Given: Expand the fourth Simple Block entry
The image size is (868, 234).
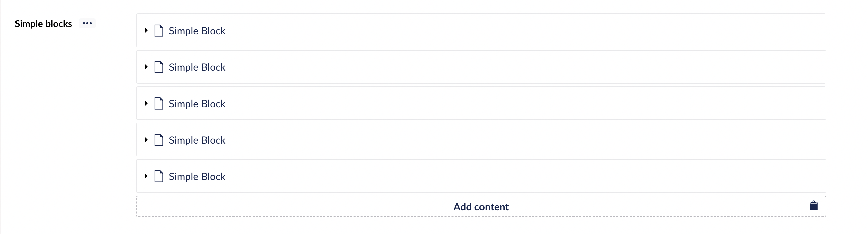Looking at the screenshot, I should tap(146, 140).
